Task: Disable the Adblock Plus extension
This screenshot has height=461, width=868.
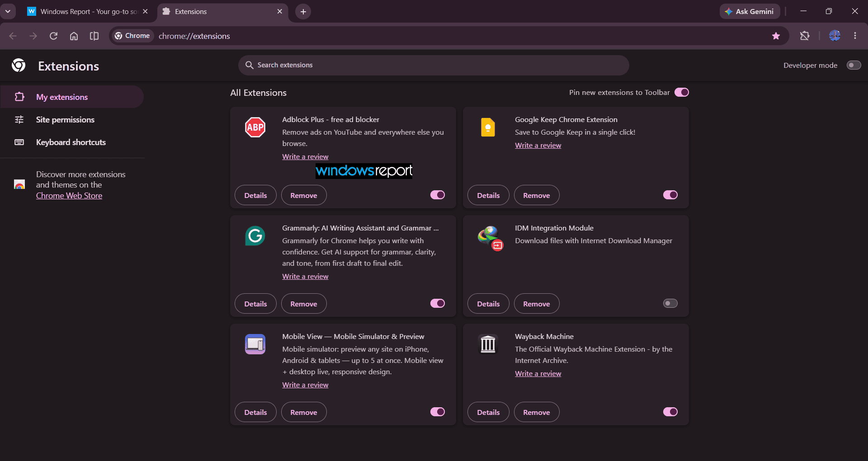Action: point(438,195)
